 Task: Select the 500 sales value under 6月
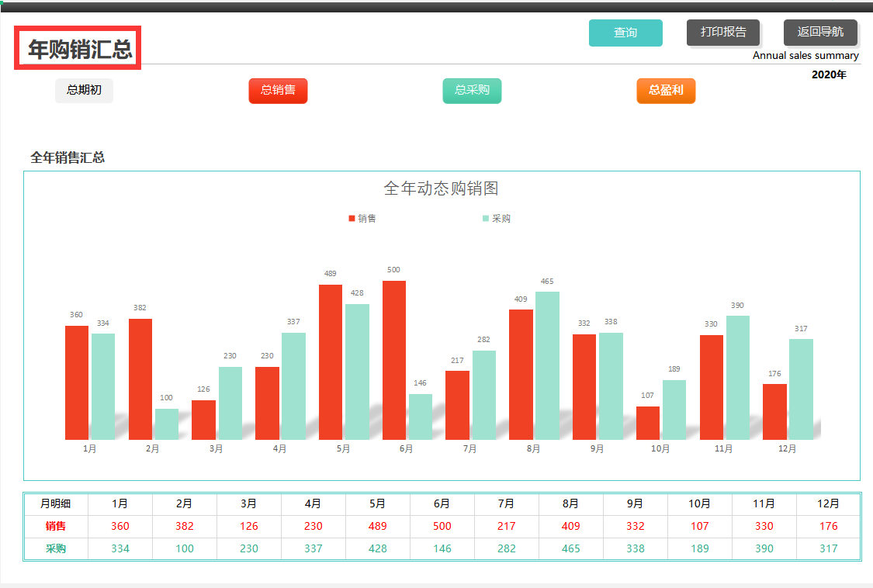point(442,526)
